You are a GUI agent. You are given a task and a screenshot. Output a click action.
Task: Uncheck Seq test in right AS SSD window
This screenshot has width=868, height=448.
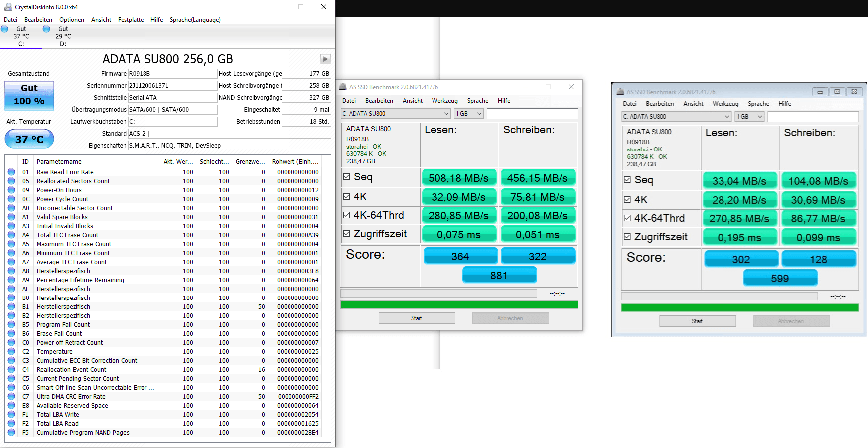tap(627, 179)
